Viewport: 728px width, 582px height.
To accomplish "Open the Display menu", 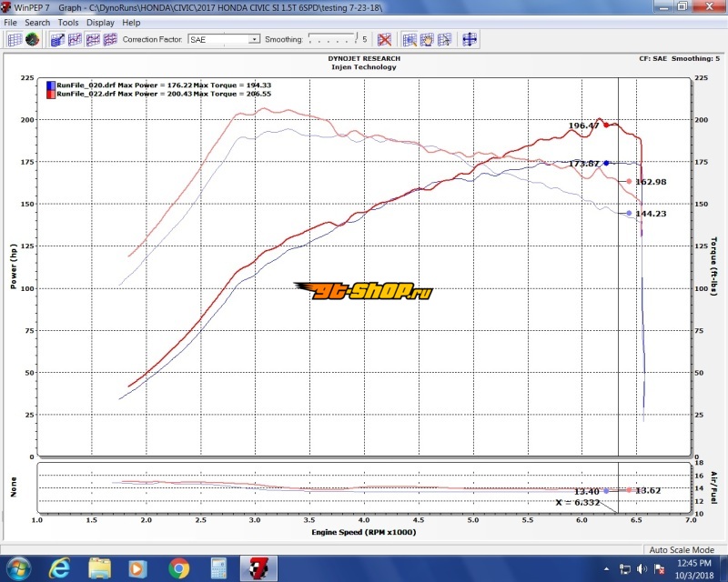I will [100, 22].
